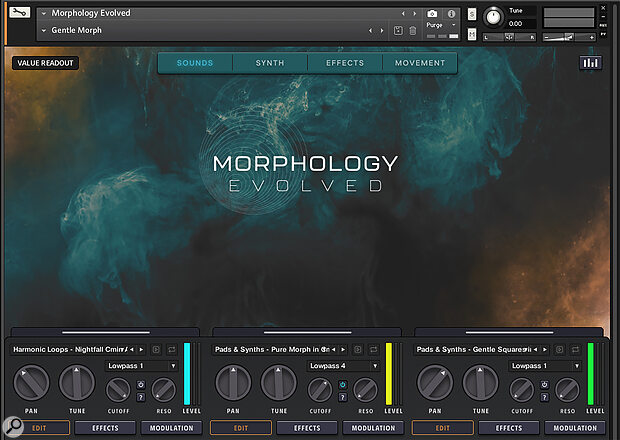Switch to the MOVEMENT tab
This screenshot has width=620, height=440.
click(x=420, y=63)
